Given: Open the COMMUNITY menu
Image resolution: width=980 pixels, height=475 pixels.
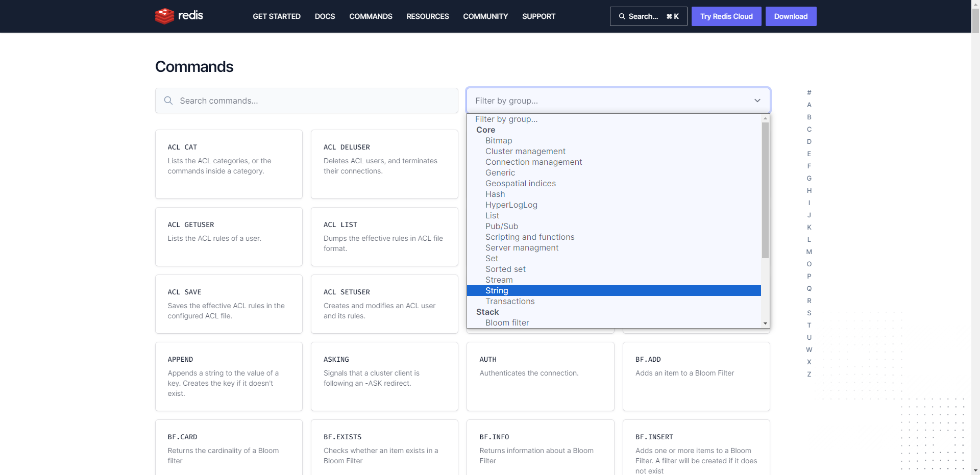Looking at the screenshot, I should point(485,16).
